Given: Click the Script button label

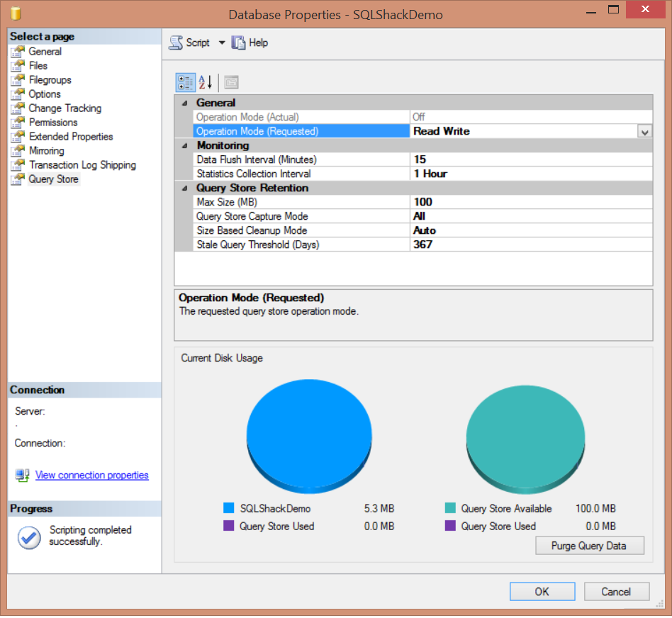Looking at the screenshot, I should tap(198, 43).
